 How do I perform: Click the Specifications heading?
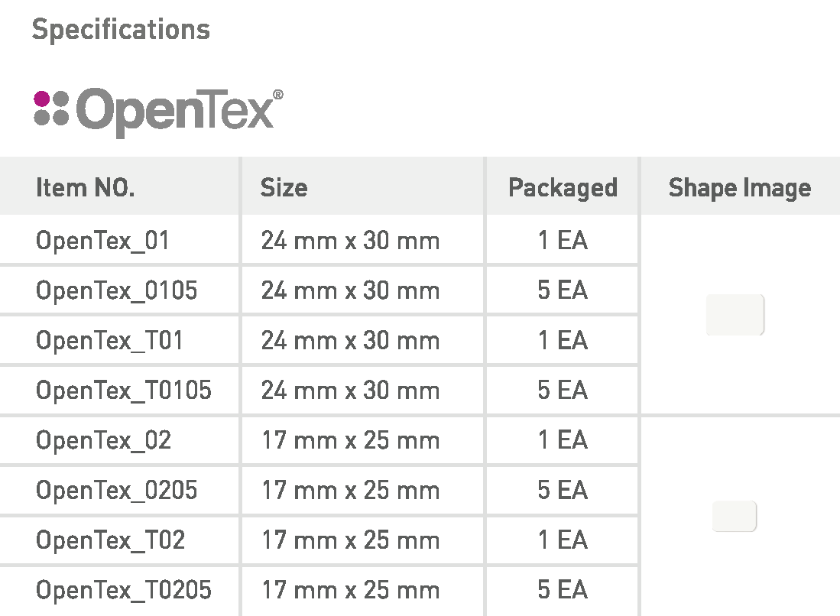coord(121,30)
